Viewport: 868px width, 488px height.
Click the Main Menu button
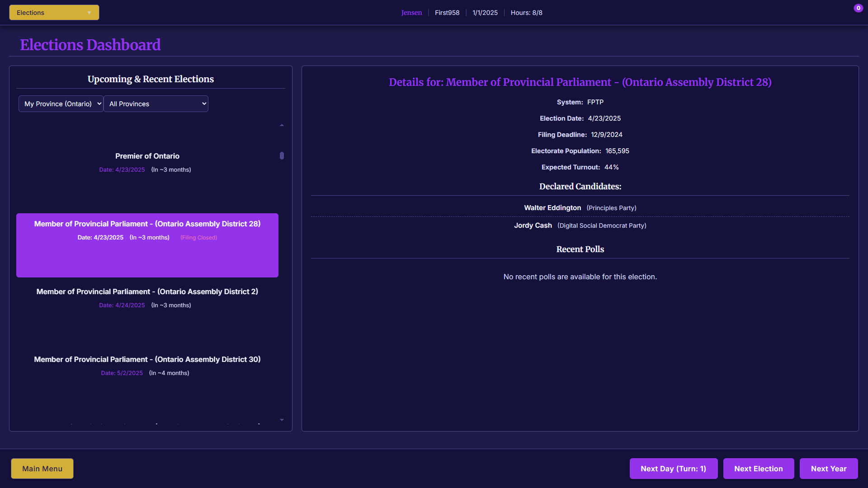point(42,469)
